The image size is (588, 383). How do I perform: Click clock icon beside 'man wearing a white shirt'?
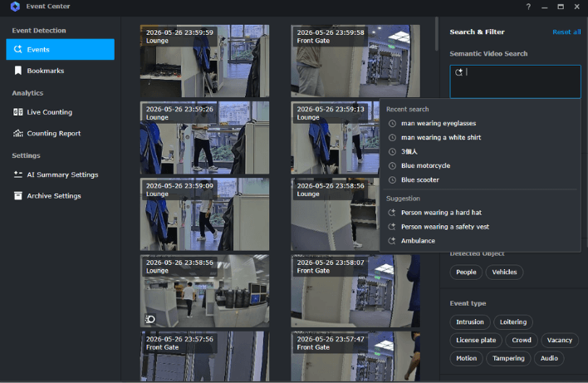point(392,138)
